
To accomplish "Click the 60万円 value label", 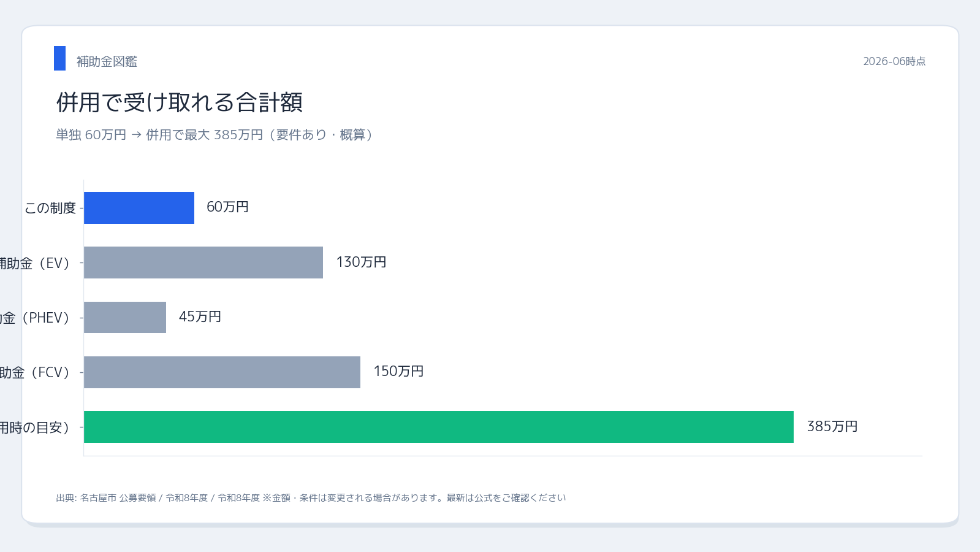I will coord(227,207).
